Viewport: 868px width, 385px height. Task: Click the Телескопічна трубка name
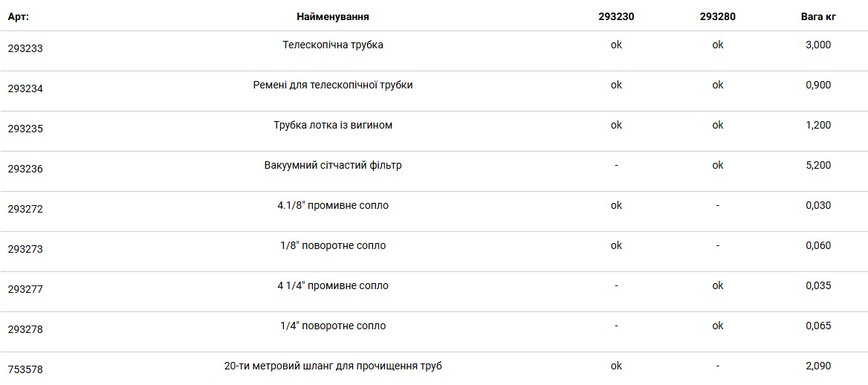[333, 45]
